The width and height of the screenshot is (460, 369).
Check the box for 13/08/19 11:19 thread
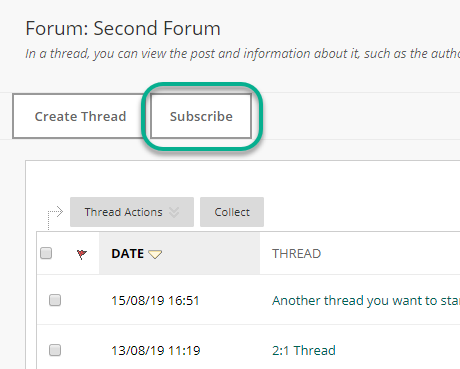point(55,350)
